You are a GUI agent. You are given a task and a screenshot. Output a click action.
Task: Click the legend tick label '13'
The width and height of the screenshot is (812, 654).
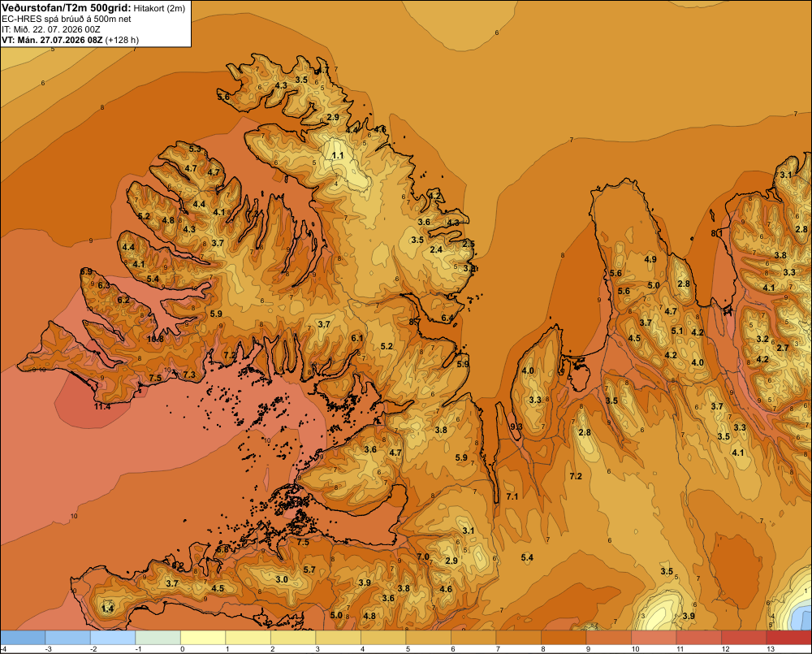[x=771, y=649]
